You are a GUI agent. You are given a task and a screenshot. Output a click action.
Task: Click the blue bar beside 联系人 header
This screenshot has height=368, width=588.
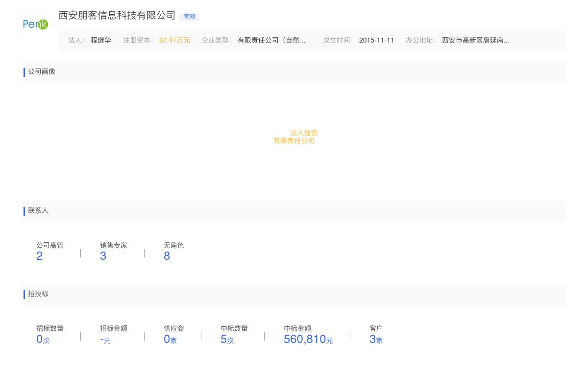pyautogui.click(x=24, y=211)
